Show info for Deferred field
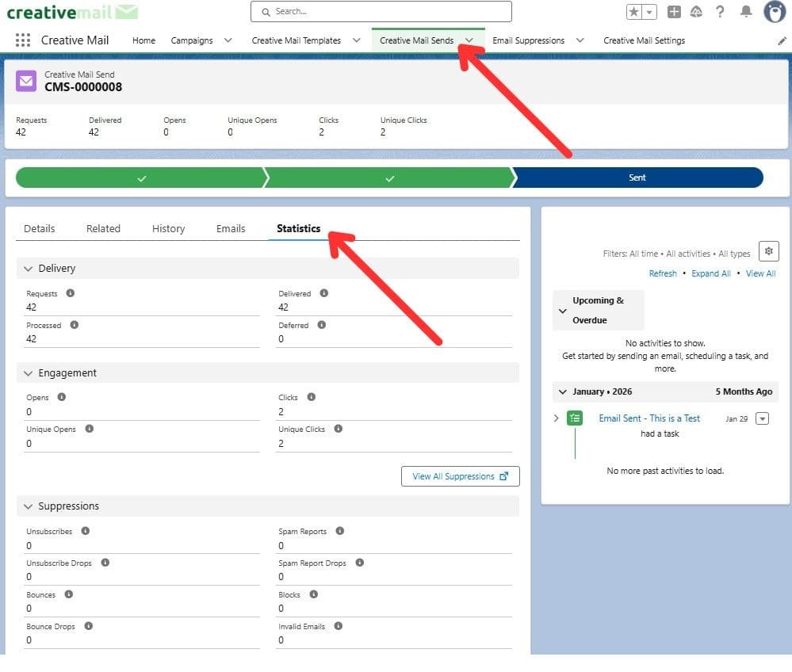Viewport: 792px width, 672px height. (x=321, y=325)
